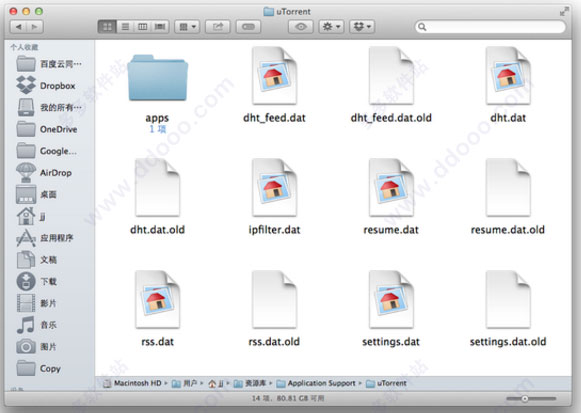Open Music in the sidebar
The image size is (581, 413).
coord(36,325)
